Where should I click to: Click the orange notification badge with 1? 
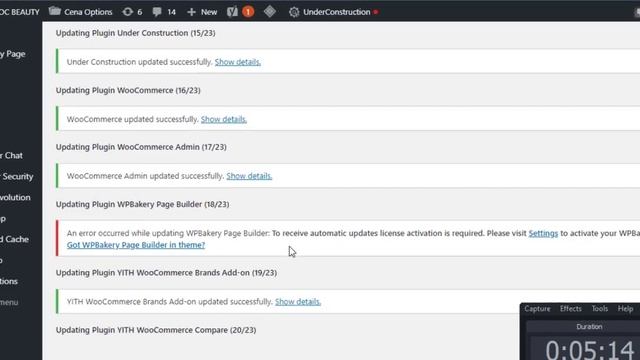tap(248, 12)
